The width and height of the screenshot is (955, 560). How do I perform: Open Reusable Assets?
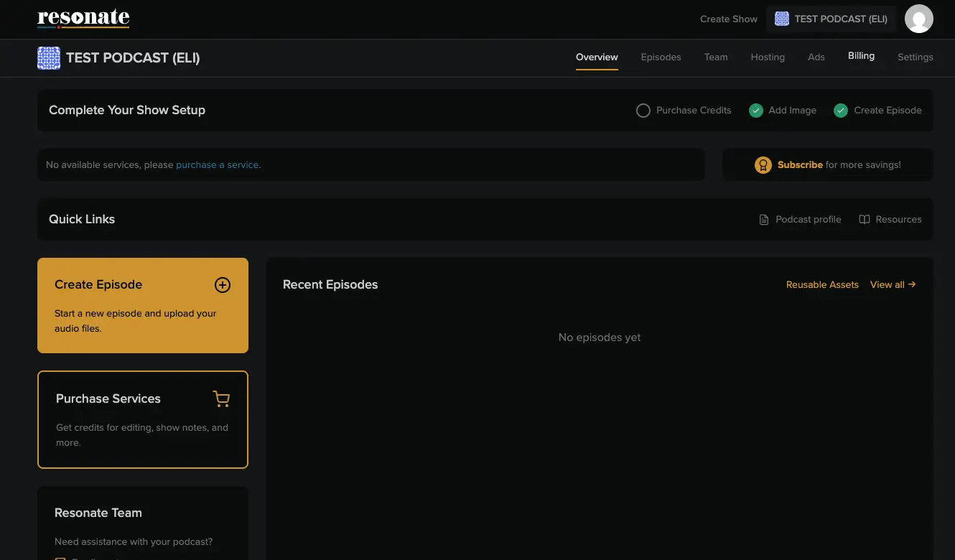pyautogui.click(x=822, y=284)
